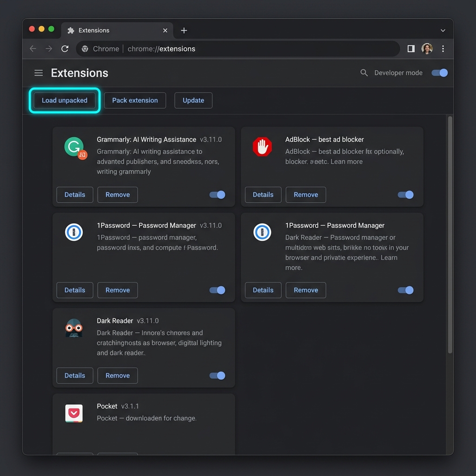Click the Load unpacked button

coord(64,100)
